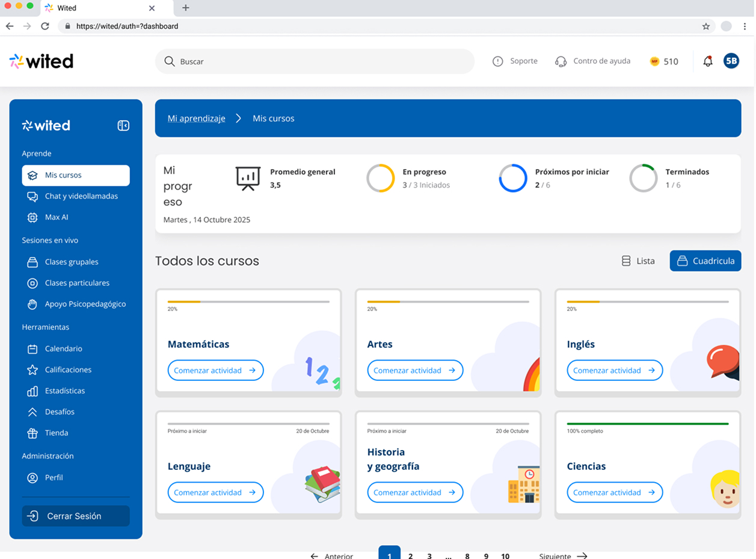Image resolution: width=756 pixels, height=559 pixels.
Task: Bookmark the page with star icon
Action: click(706, 26)
